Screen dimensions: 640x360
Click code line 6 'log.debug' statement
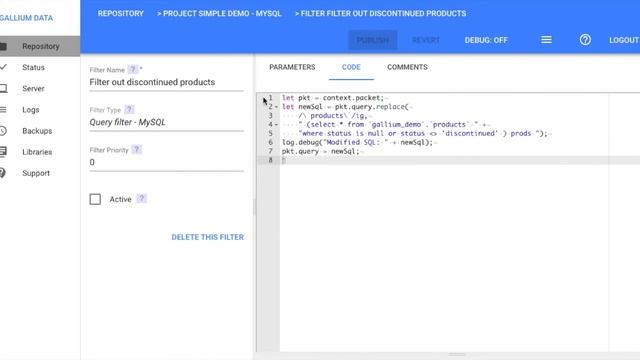coord(357,142)
